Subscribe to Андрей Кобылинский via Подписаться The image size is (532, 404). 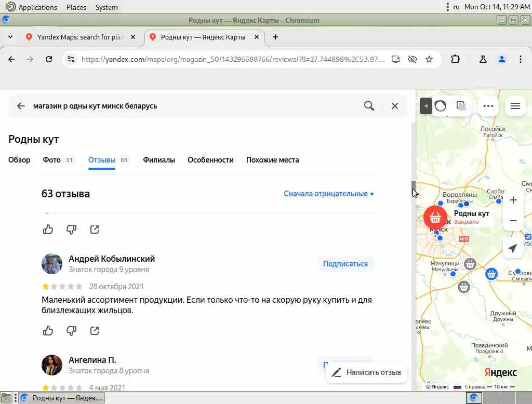(x=345, y=264)
